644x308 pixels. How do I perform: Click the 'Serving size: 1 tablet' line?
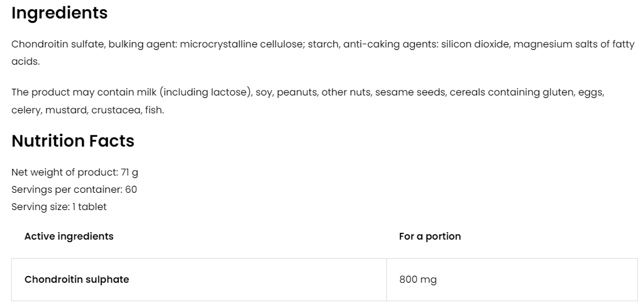point(59,207)
